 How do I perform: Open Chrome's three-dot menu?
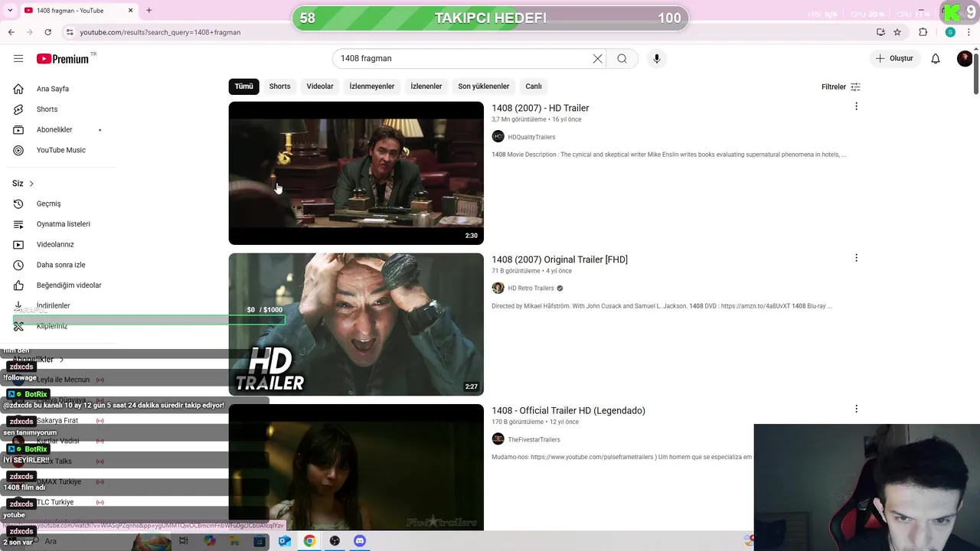pyautogui.click(x=969, y=32)
